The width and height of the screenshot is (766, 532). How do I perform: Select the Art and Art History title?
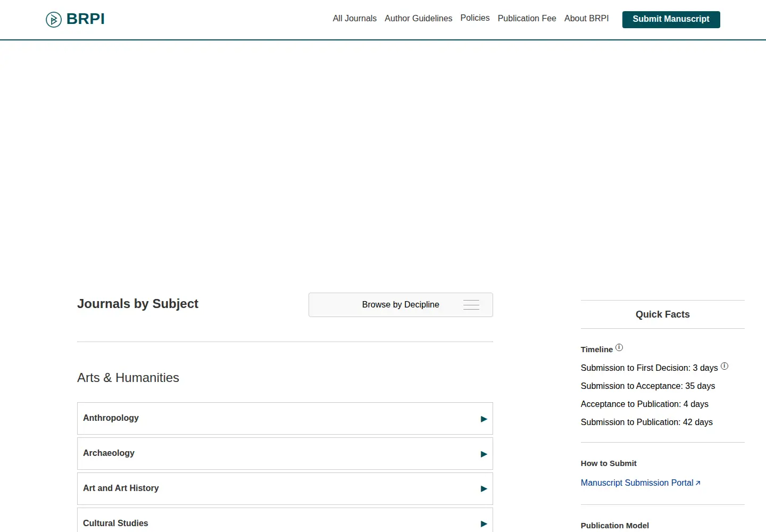point(121,488)
